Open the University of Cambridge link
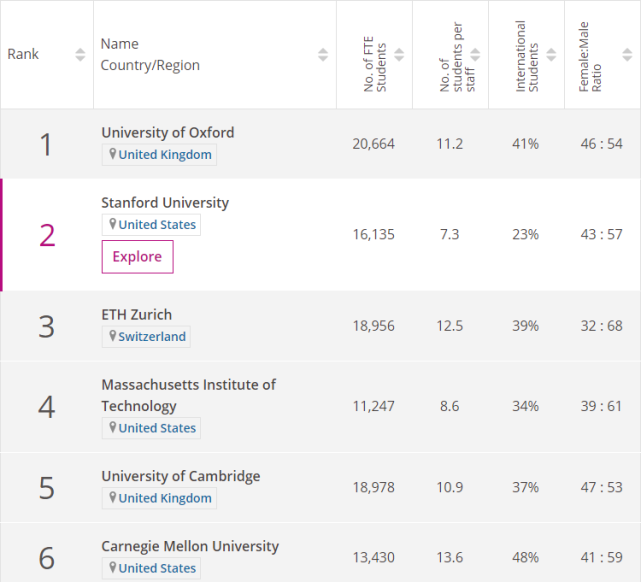 (180, 476)
